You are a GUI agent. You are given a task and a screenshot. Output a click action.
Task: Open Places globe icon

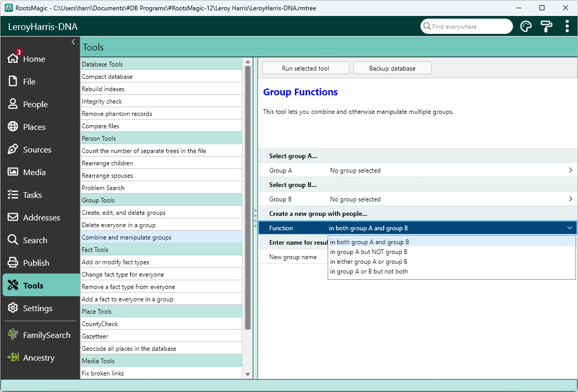[x=13, y=126]
